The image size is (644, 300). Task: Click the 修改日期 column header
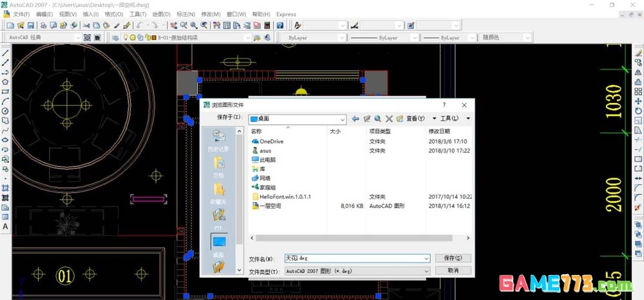pyautogui.click(x=439, y=131)
